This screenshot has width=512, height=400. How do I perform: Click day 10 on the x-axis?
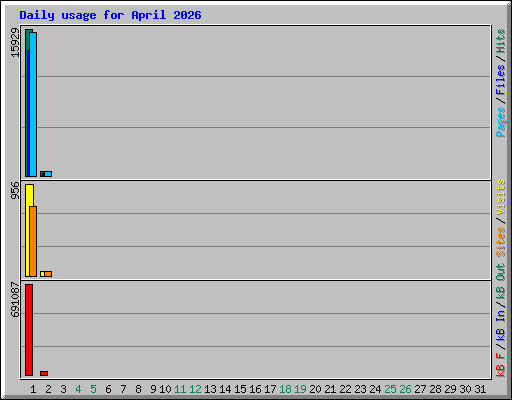click(165, 389)
